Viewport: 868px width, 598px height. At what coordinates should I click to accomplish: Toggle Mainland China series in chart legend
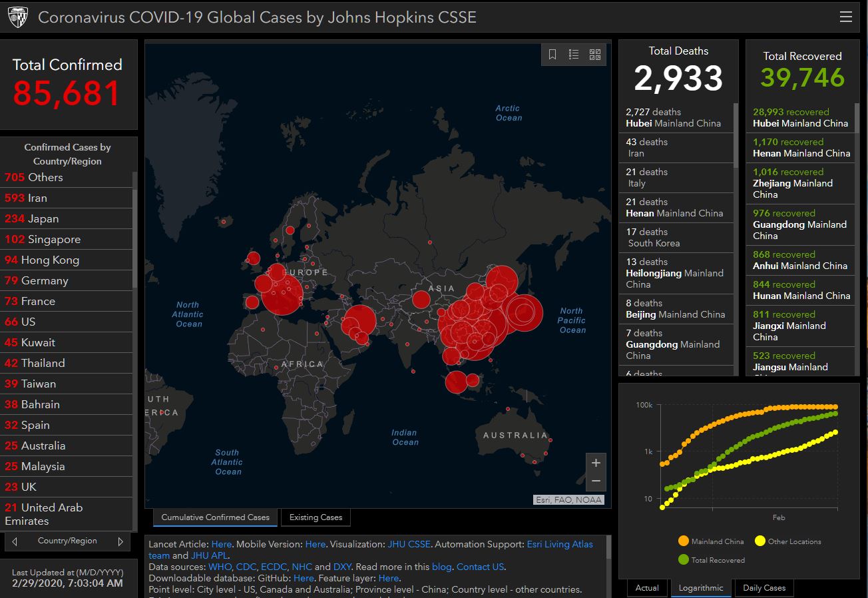click(710, 541)
